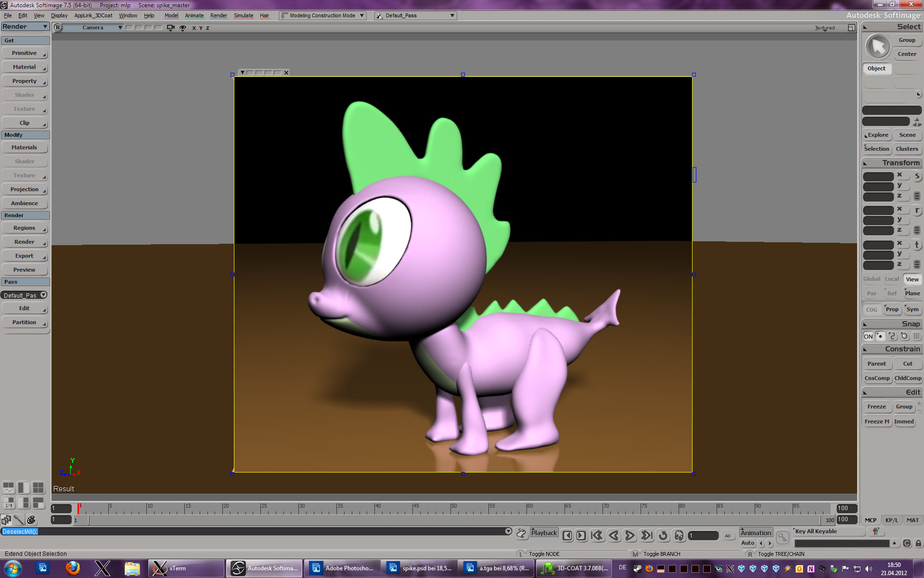The height and width of the screenshot is (578, 924).
Task: Click the Freeze button
Action: [876, 407]
